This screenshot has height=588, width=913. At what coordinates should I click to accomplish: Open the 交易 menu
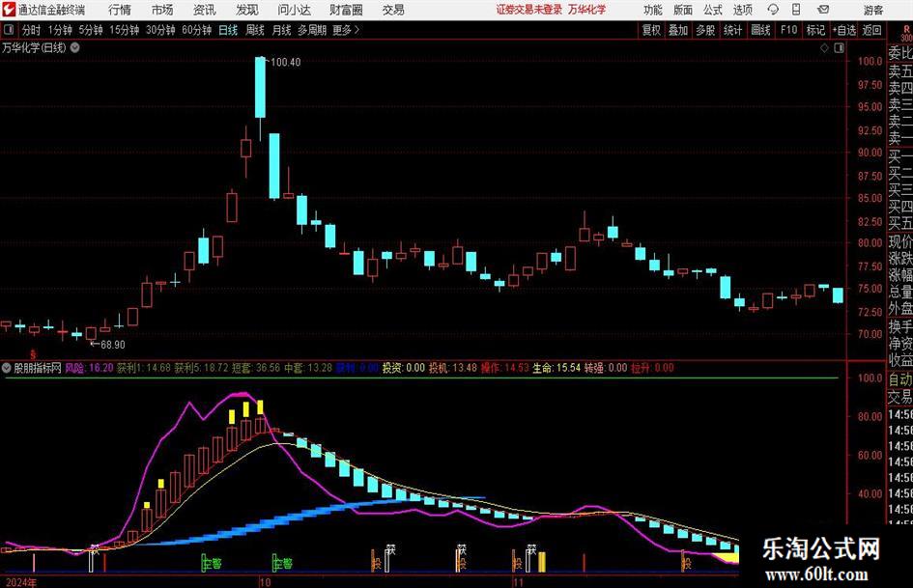click(393, 10)
